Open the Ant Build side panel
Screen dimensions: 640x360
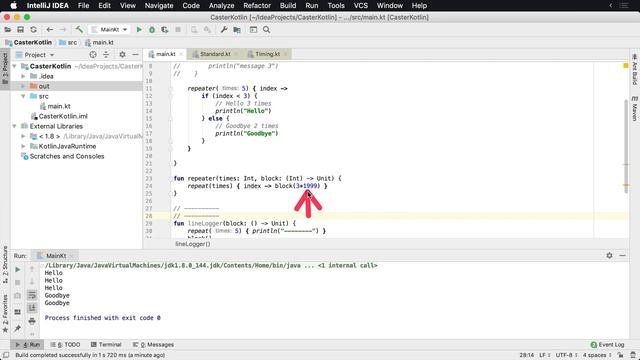[635, 69]
